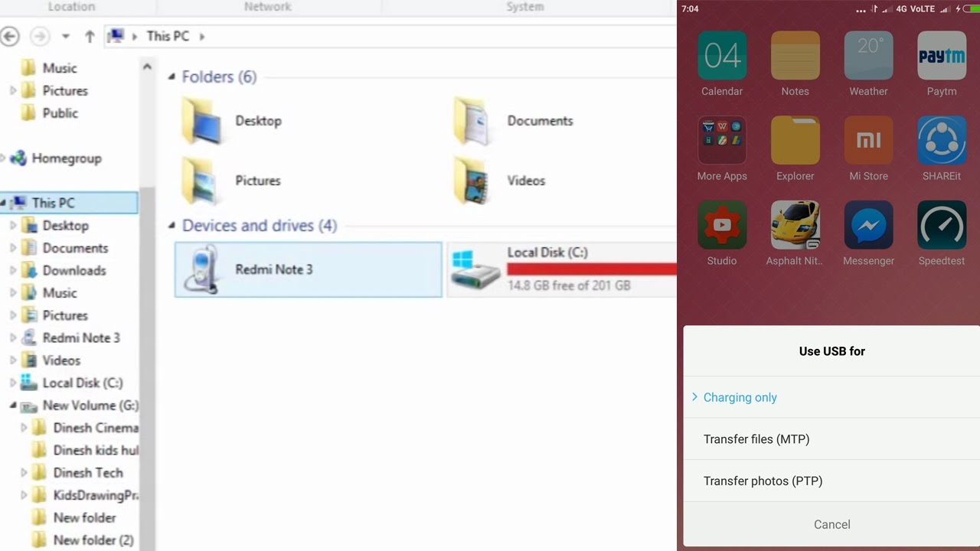Select Videos in the navigation tree

[x=61, y=360]
